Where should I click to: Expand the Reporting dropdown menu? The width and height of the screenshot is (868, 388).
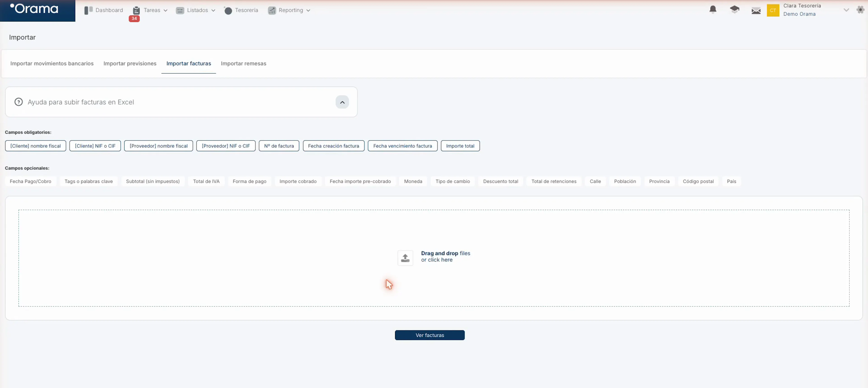(x=308, y=10)
